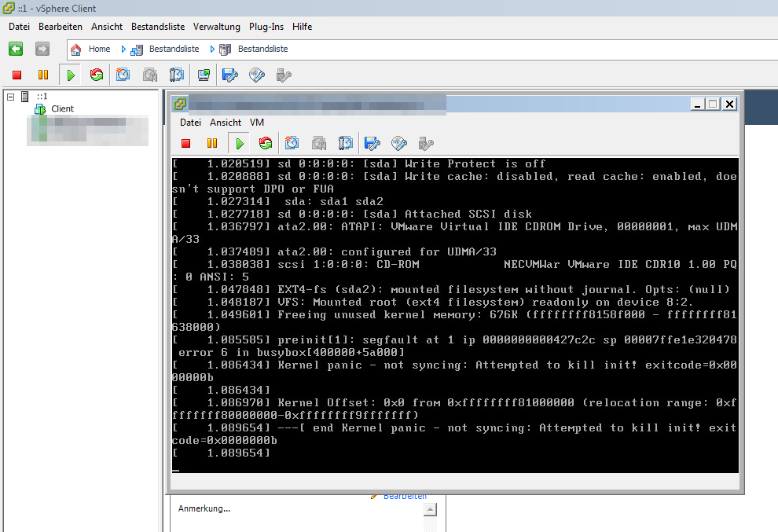
Task: Close the VM console window
Action: [x=729, y=104]
